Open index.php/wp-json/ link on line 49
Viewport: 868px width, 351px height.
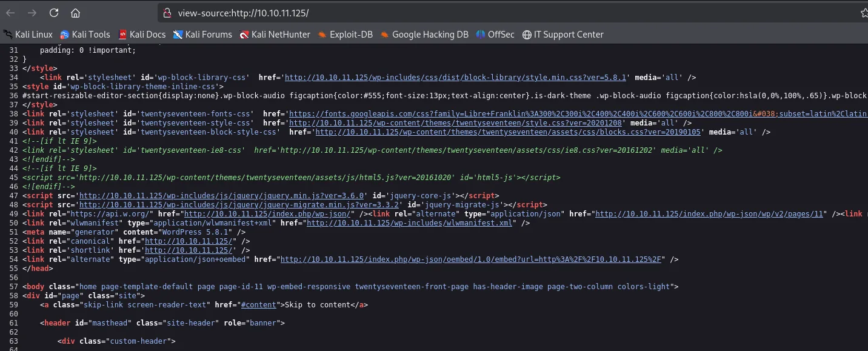click(267, 213)
